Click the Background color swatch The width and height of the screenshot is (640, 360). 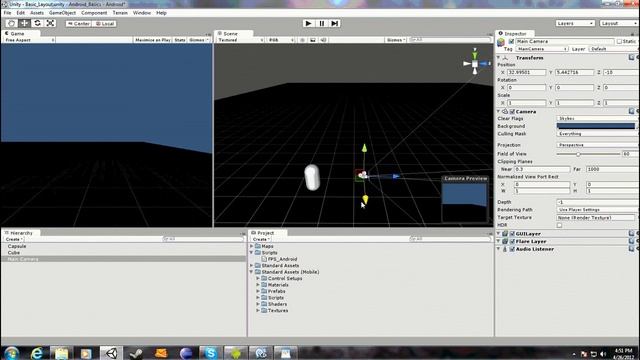(x=596, y=126)
